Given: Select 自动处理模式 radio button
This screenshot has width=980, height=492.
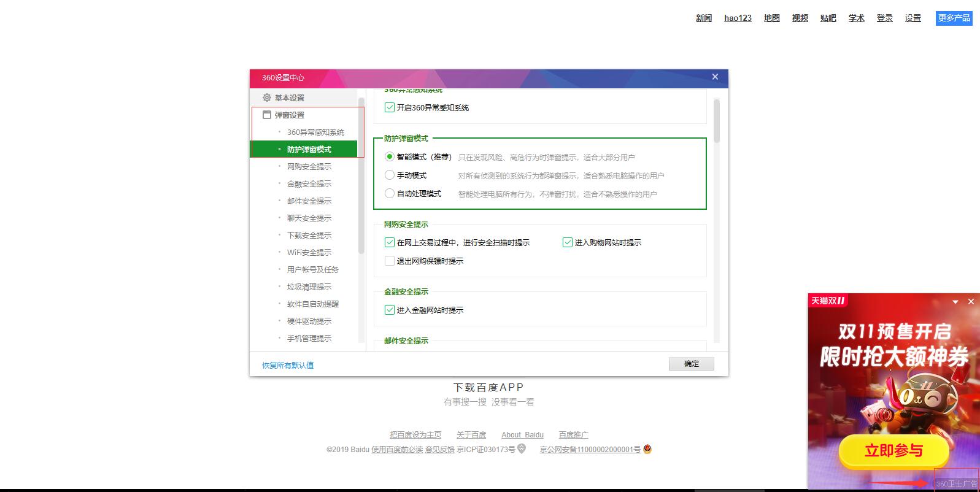Looking at the screenshot, I should (x=389, y=193).
